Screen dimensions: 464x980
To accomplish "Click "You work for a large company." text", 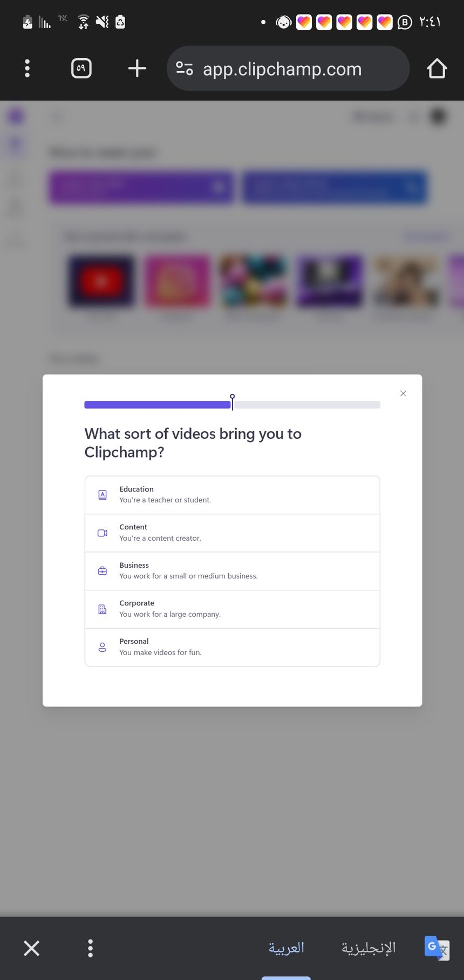I will point(170,614).
